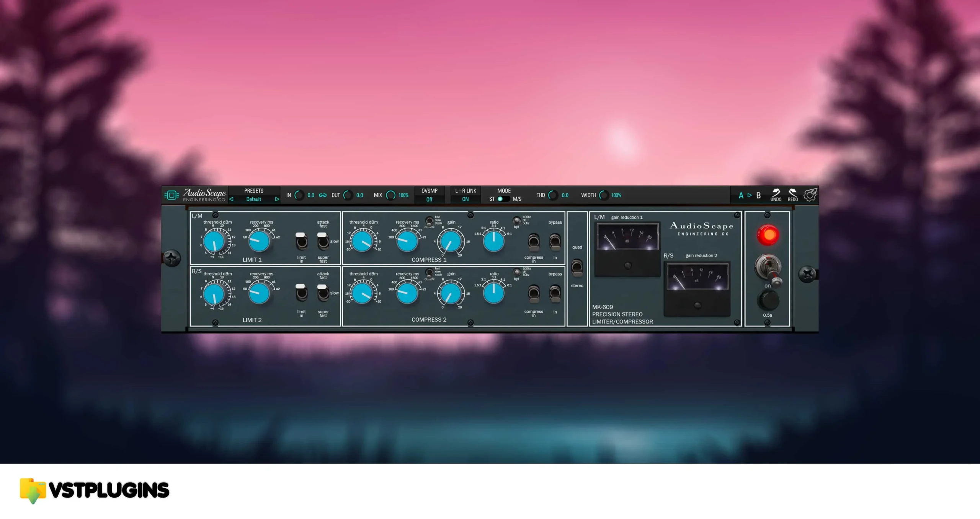980x519 pixels.
Task: Click the WIDTH 100% value
Action: (616, 195)
